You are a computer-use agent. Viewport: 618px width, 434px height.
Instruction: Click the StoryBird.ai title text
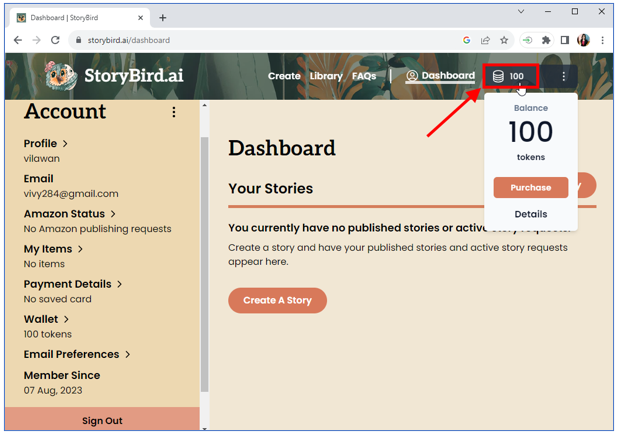pyautogui.click(x=134, y=75)
